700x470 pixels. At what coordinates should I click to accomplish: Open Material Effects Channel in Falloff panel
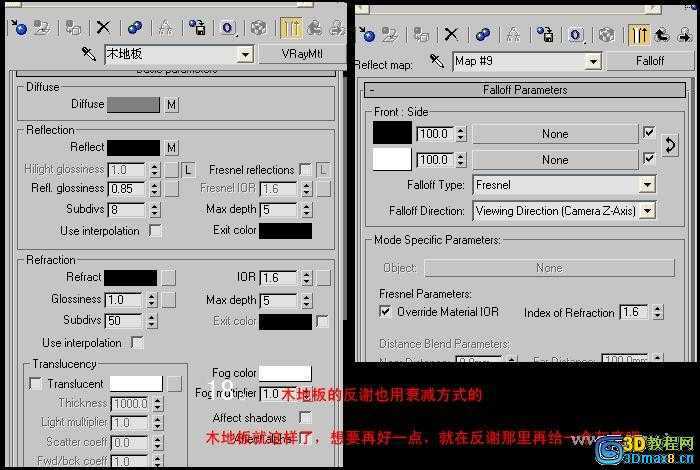tap(576, 34)
